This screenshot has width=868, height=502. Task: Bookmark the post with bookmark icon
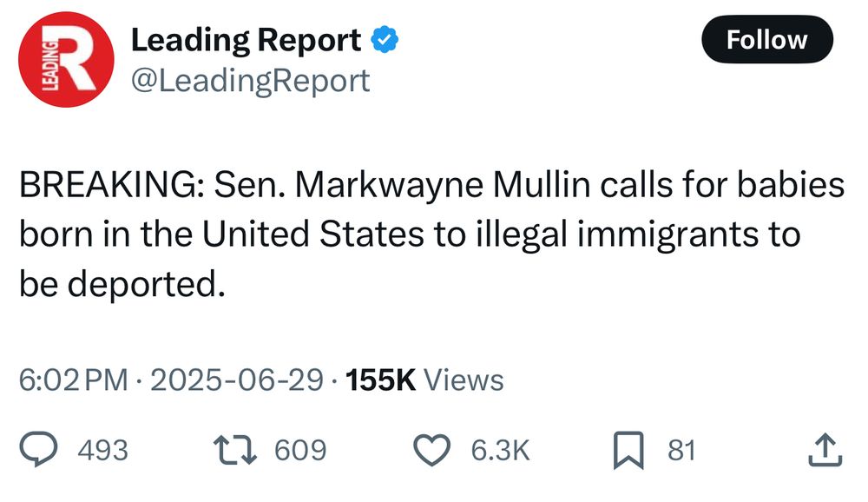point(628,451)
